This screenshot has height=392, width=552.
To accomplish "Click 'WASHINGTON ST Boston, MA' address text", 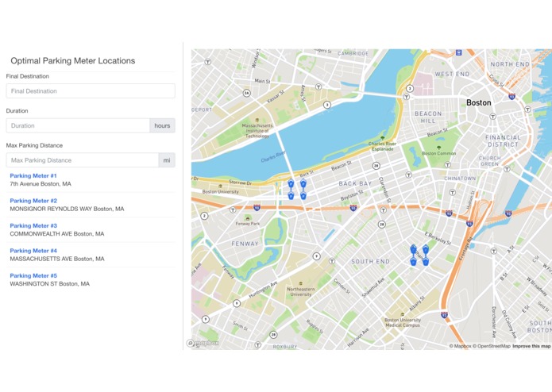I will click(49, 284).
